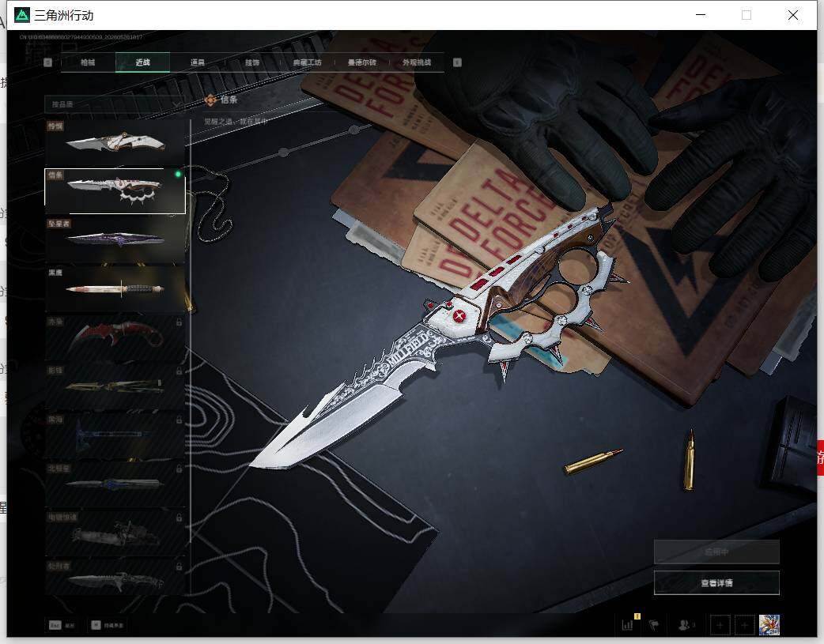Viewport: 824px width, 644px height.
Task: Select the 黑鹰 dagger skin thumbnail
Action: 115,289
